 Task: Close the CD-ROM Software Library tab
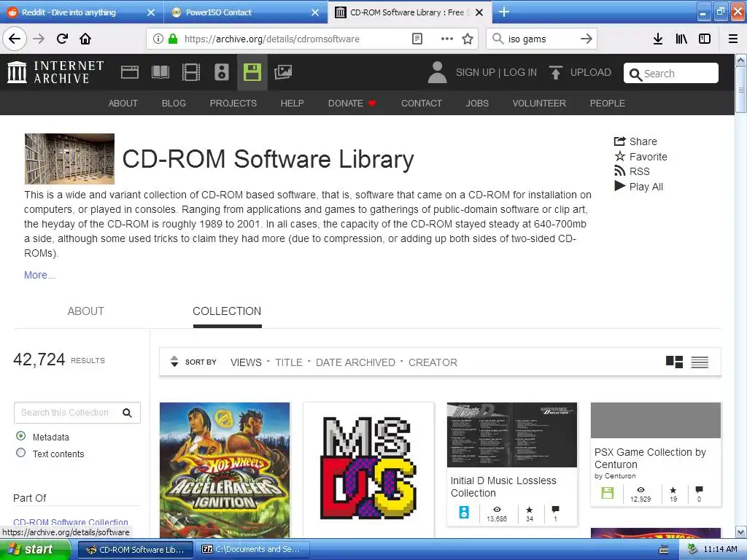click(x=480, y=12)
